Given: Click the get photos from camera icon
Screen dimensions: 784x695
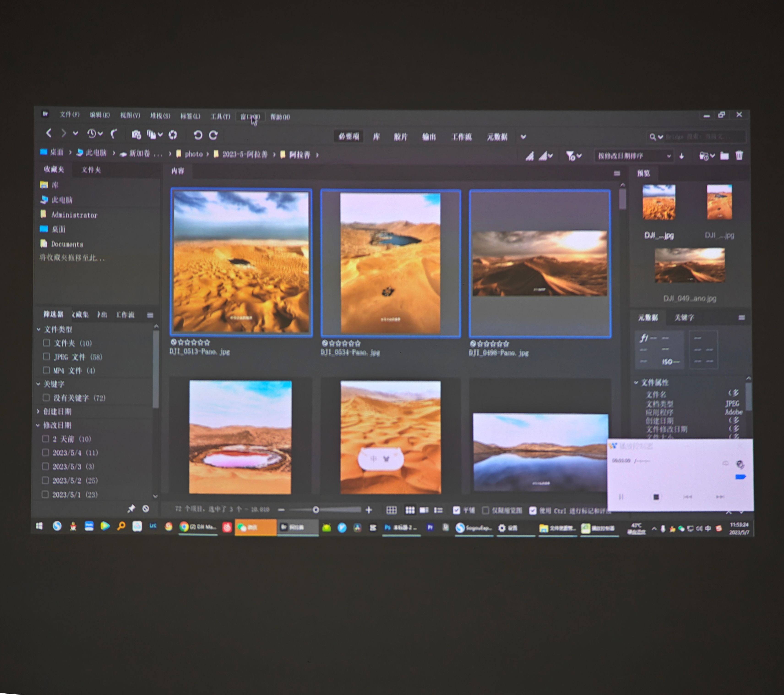Looking at the screenshot, I should click(136, 134).
